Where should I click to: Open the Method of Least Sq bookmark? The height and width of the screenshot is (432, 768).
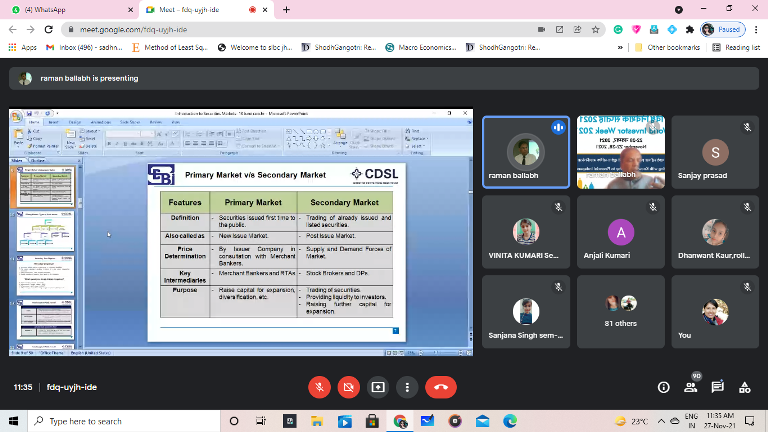170,48
